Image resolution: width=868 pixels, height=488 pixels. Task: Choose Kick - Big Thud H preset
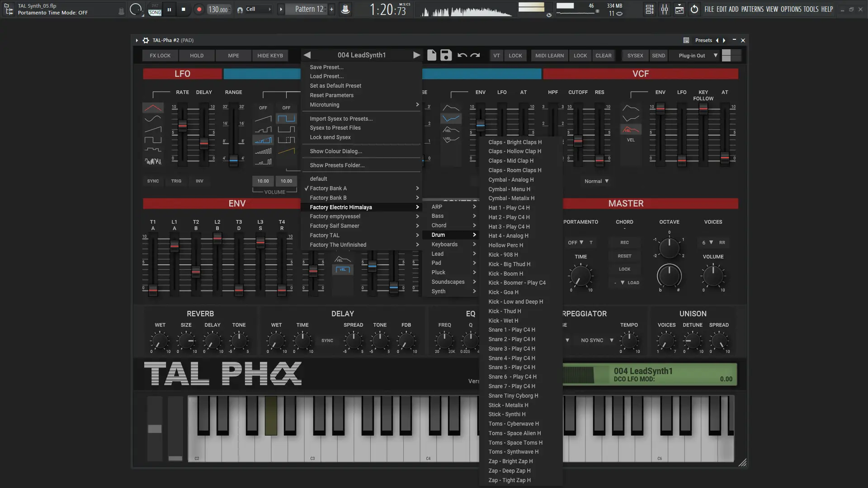(509, 264)
